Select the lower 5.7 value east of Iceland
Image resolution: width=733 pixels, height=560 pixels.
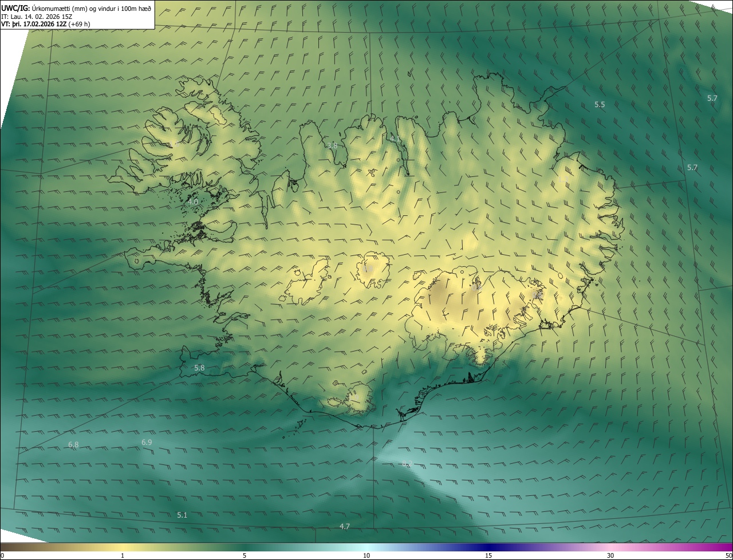coord(692,168)
